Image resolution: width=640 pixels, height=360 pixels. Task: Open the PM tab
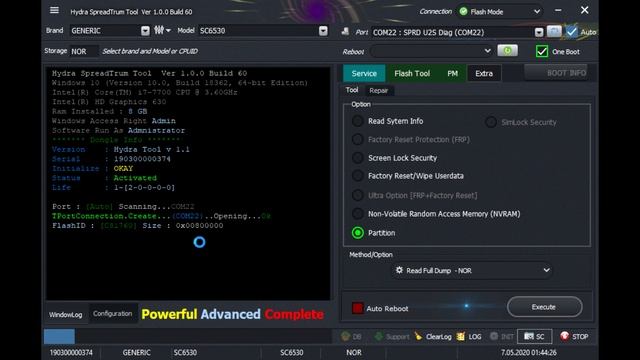[452, 73]
